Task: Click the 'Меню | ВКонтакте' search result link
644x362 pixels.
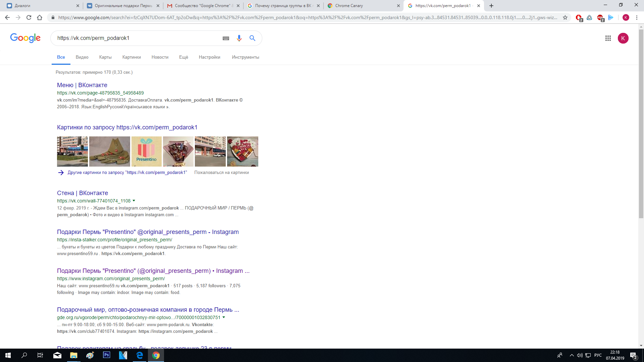Action: click(x=82, y=85)
